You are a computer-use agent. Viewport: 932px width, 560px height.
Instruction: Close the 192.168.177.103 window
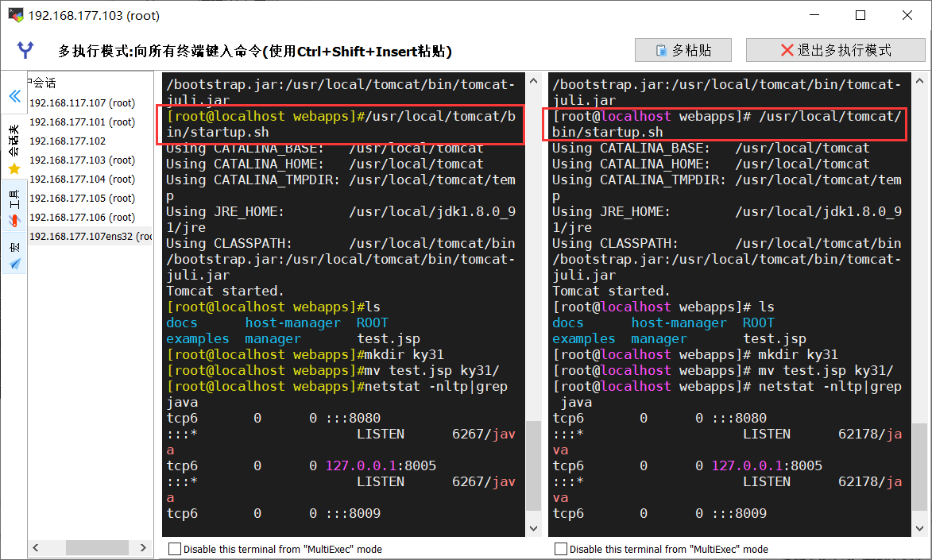pyautogui.click(x=907, y=15)
